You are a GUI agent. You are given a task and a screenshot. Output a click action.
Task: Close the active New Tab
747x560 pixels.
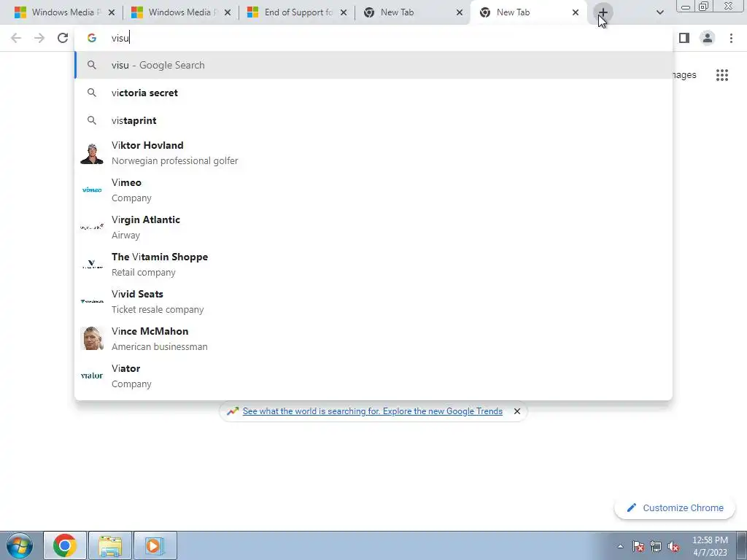[x=576, y=13]
